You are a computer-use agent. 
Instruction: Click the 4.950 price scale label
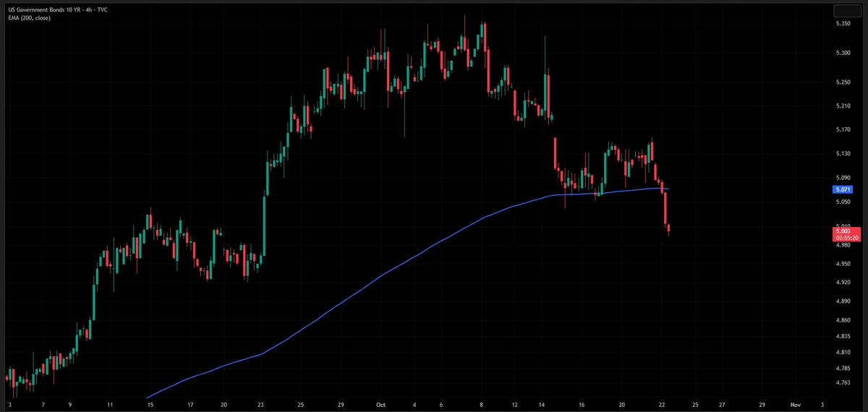[x=843, y=264]
